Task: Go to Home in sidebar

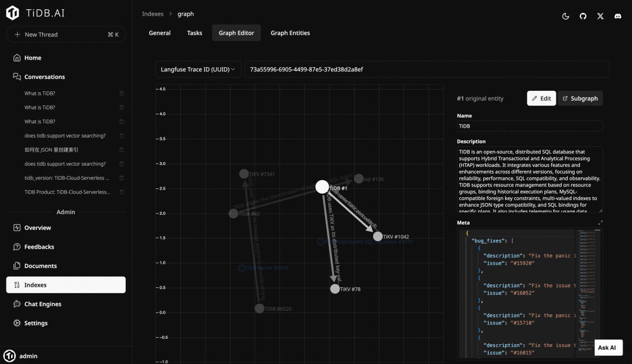Action: coord(33,58)
